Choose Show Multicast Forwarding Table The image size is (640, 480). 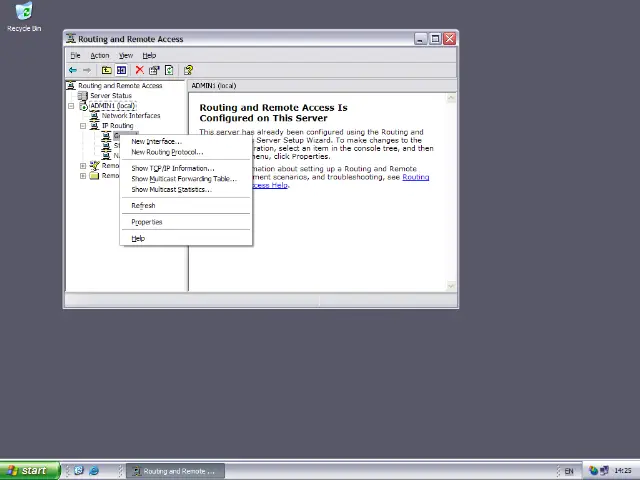pos(183,179)
